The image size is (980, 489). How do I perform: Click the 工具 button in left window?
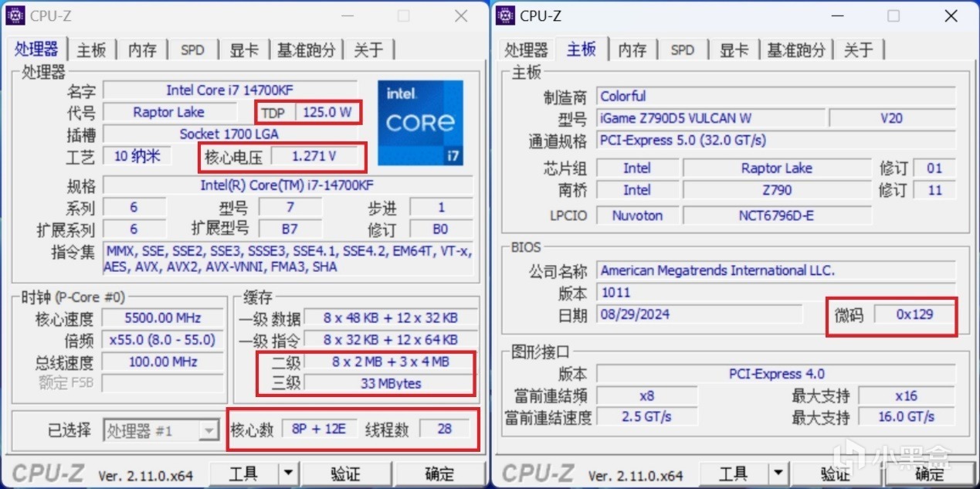243,473
